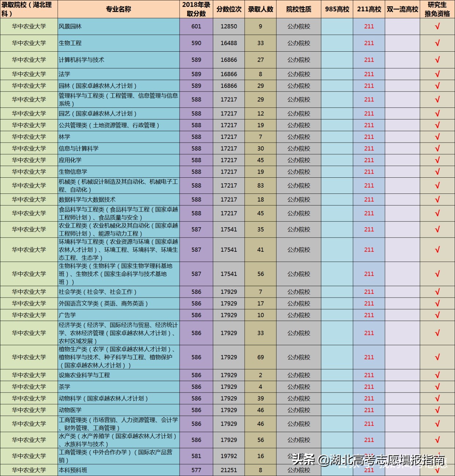
Task: Click the 环境科学与工程类 major cell
Action: pyautogui.click(x=118, y=250)
